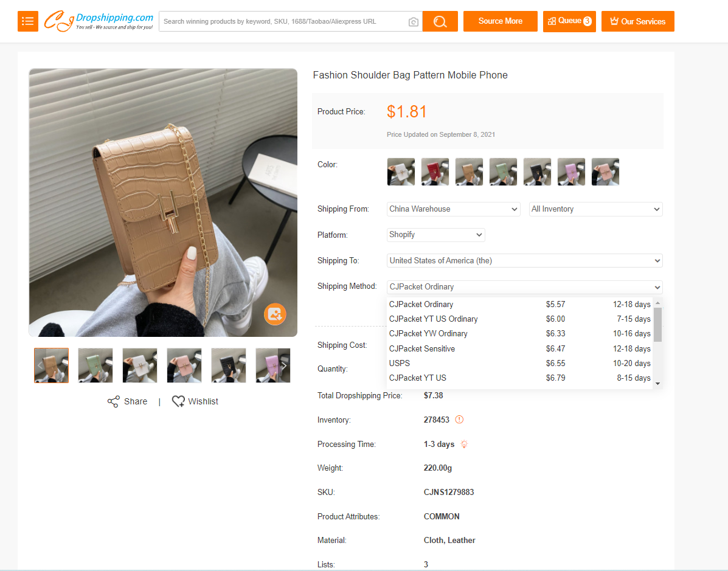Add product to Wishlist heart icon
The width and height of the screenshot is (728, 571).
tap(178, 401)
